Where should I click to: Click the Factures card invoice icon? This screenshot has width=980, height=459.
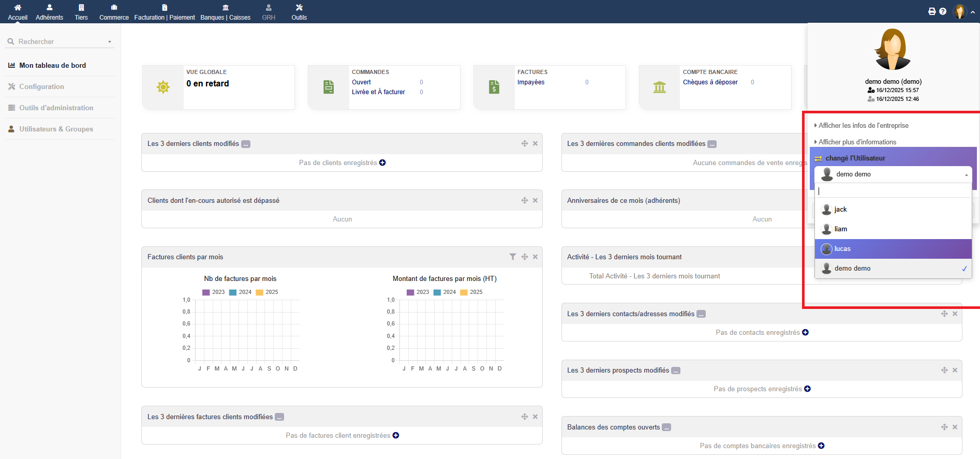[x=494, y=87]
